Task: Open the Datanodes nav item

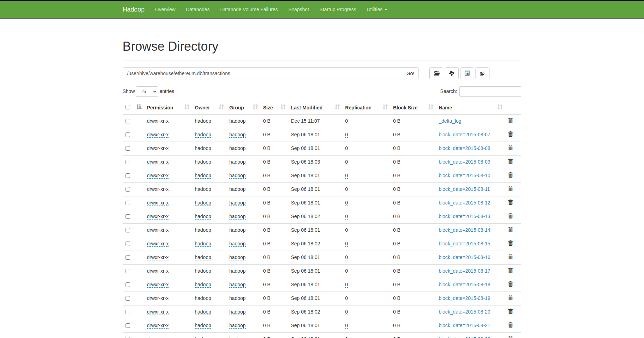Action: [198, 9]
